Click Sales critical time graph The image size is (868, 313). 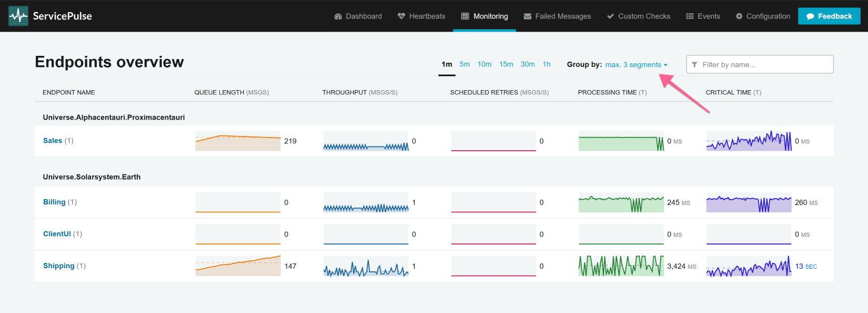coord(749,141)
